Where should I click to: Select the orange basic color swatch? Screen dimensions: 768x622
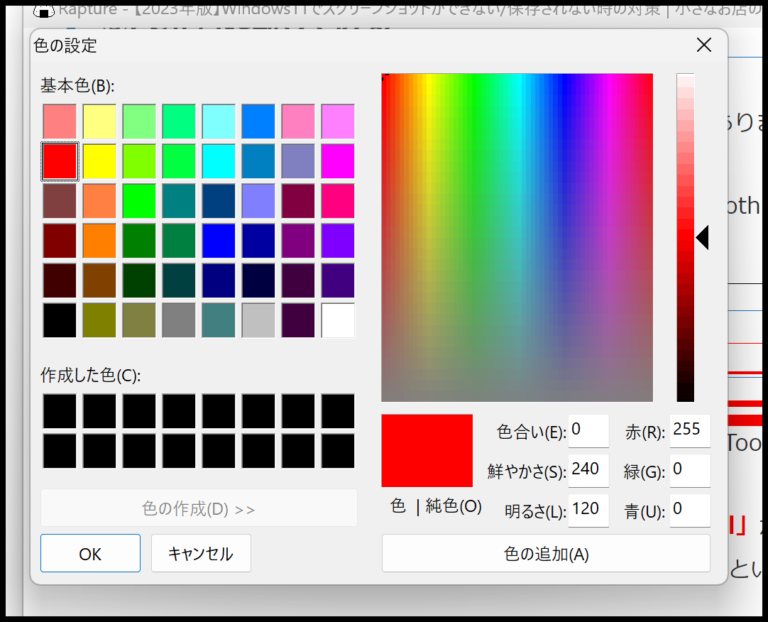click(99, 240)
